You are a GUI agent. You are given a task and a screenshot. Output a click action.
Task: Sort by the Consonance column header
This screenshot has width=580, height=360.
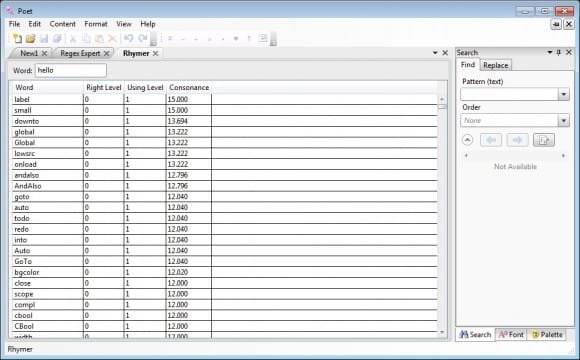pyautogui.click(x=189, y=88)
